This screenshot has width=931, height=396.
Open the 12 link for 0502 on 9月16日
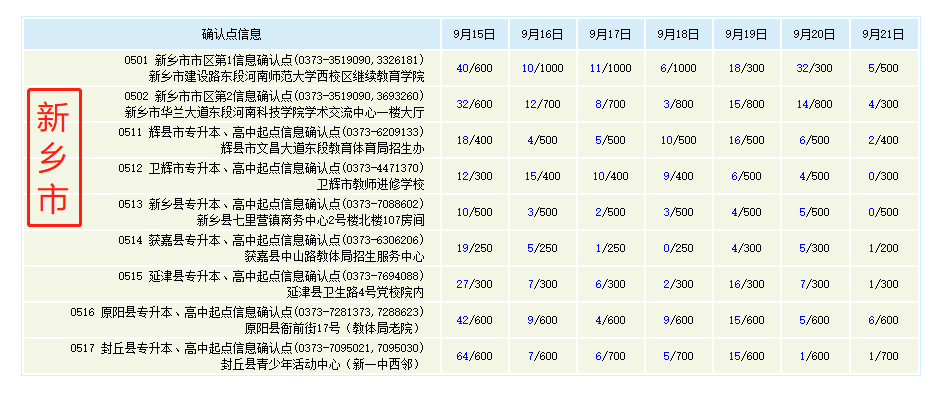click(x=531, y=104)
